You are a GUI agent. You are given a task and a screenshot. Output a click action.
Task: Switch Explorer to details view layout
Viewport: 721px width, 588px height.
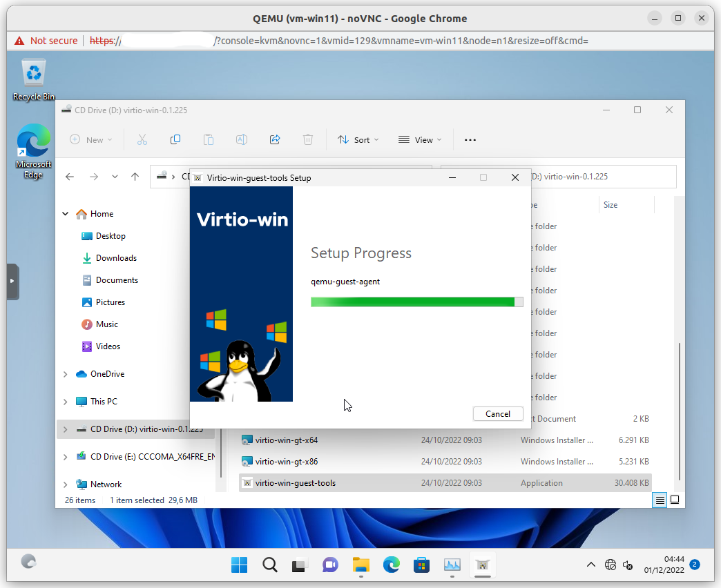(660, 500)
